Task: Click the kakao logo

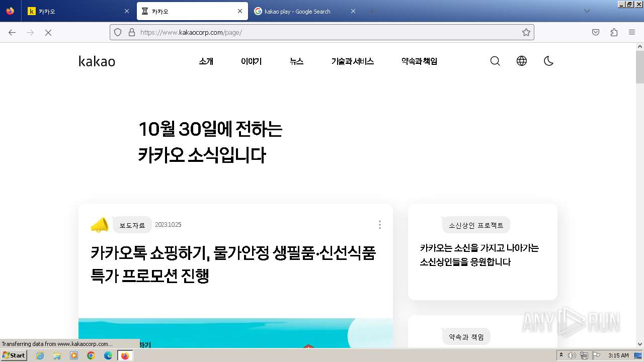Action: [x=97, y=61]
